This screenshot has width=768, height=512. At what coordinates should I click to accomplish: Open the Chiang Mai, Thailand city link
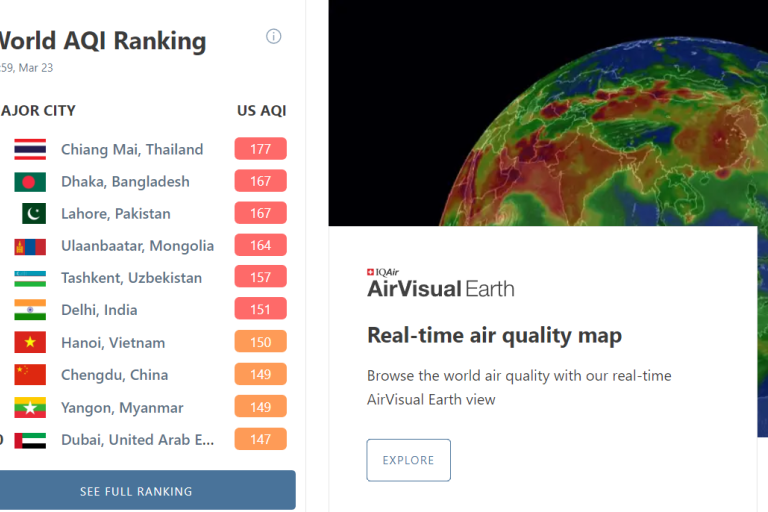tap(131, 150)
